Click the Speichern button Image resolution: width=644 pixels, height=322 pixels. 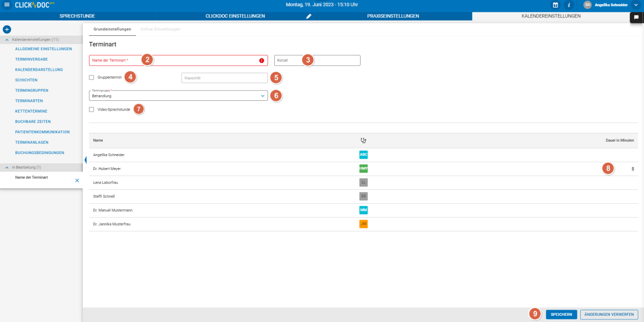561,314
